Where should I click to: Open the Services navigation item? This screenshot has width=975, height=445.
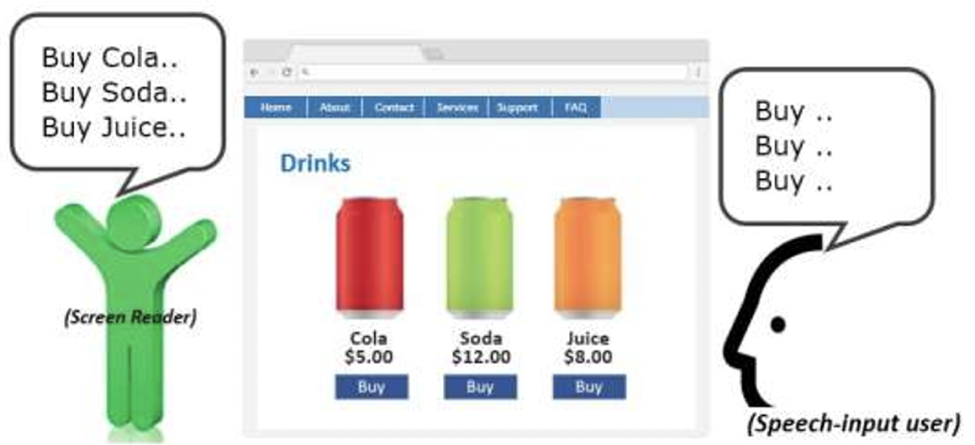tap(457, 108)
